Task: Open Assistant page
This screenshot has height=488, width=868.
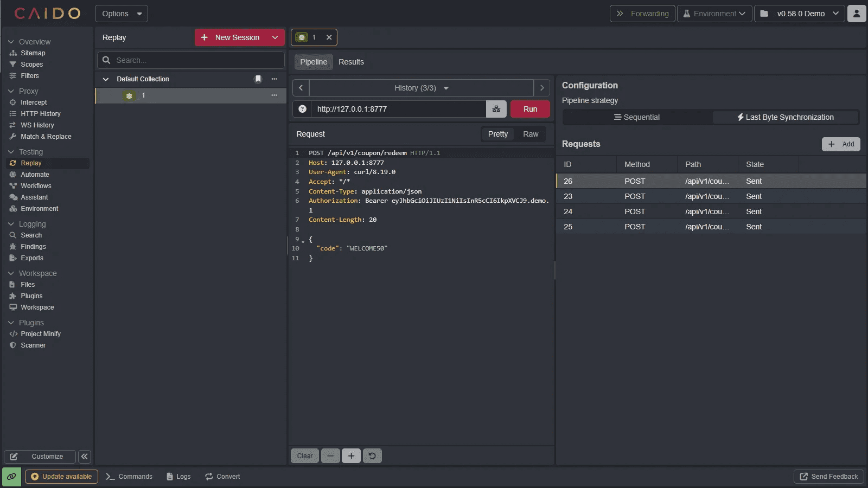Action: click(34, 197)
